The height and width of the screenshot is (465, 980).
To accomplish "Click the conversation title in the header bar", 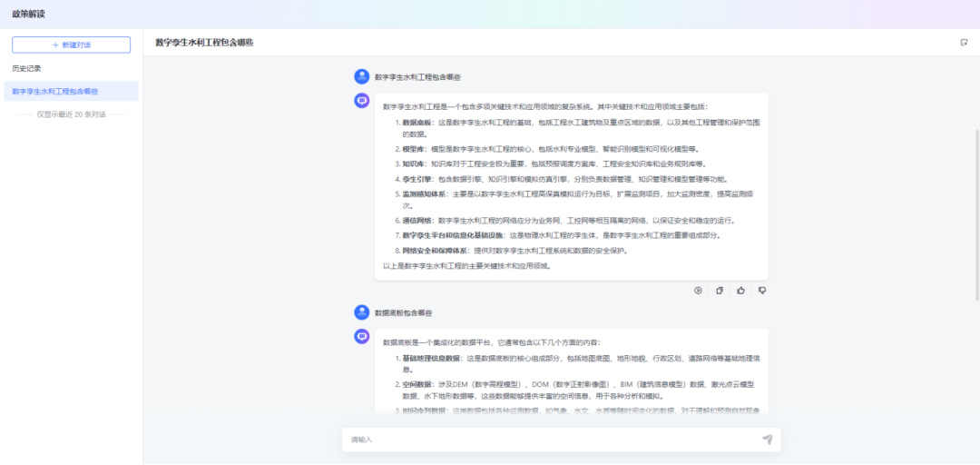I will [x=204, y=43].
